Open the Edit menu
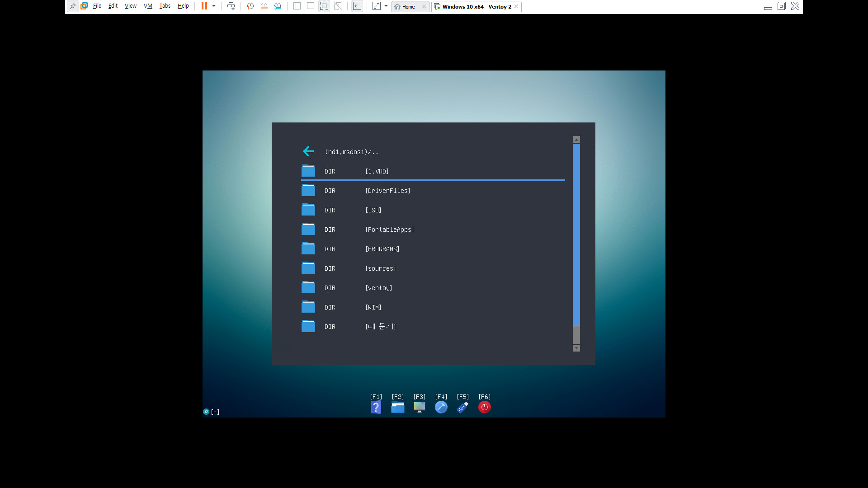Viewport: 868px width, 488px height. 113,6
